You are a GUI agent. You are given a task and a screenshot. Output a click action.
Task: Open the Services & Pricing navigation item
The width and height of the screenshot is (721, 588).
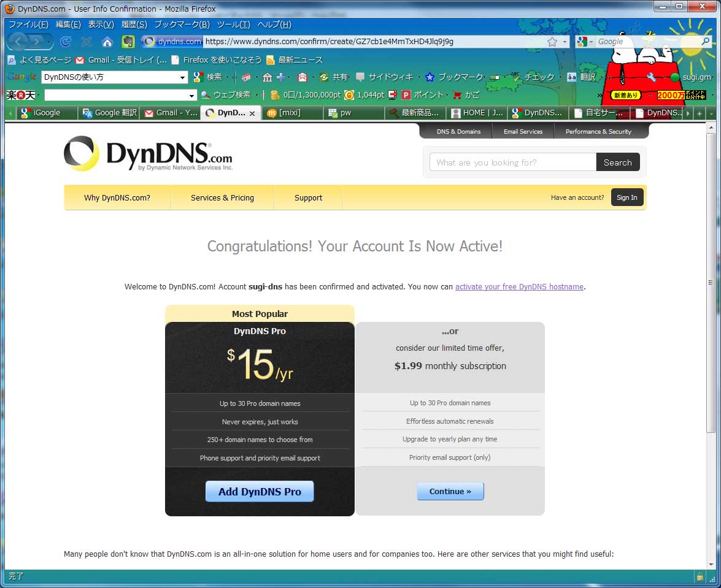click(x=222, y=197)
